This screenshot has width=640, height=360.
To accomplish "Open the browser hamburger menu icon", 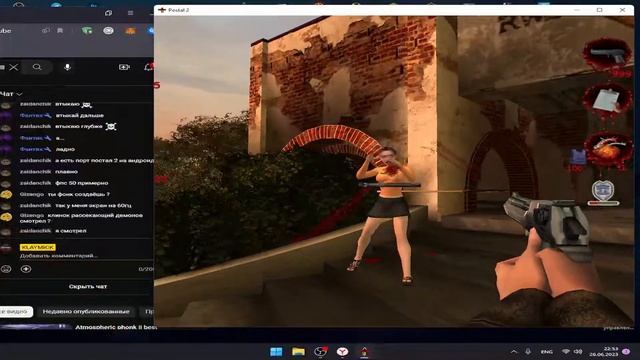I will coord(130,13).
